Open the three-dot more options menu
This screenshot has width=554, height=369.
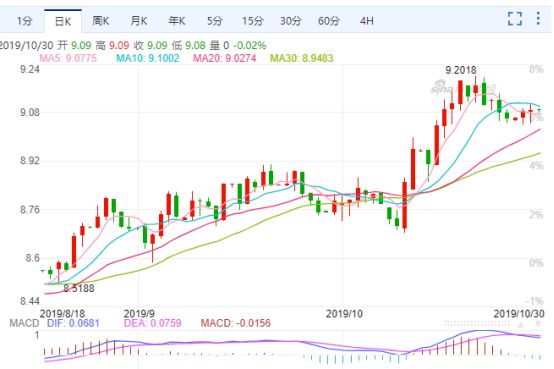pos(538,18)
